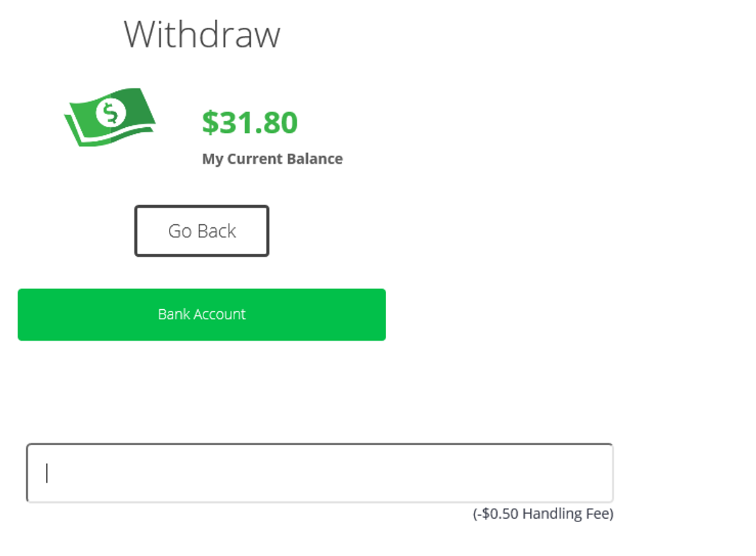Click the Withdraw page heading

coord(202,34)
